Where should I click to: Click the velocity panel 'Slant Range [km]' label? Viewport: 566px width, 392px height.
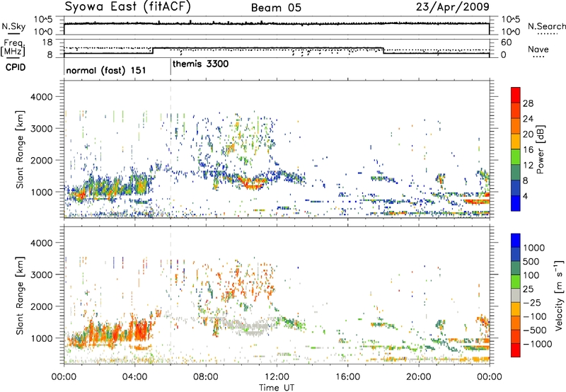pyautogui.click(x=20, y=296)
